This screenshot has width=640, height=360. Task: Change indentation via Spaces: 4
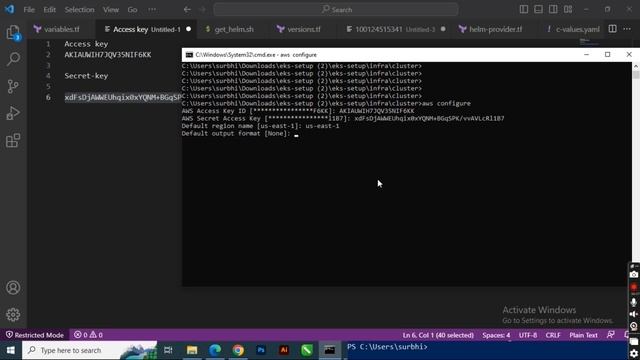click(496, 335)
